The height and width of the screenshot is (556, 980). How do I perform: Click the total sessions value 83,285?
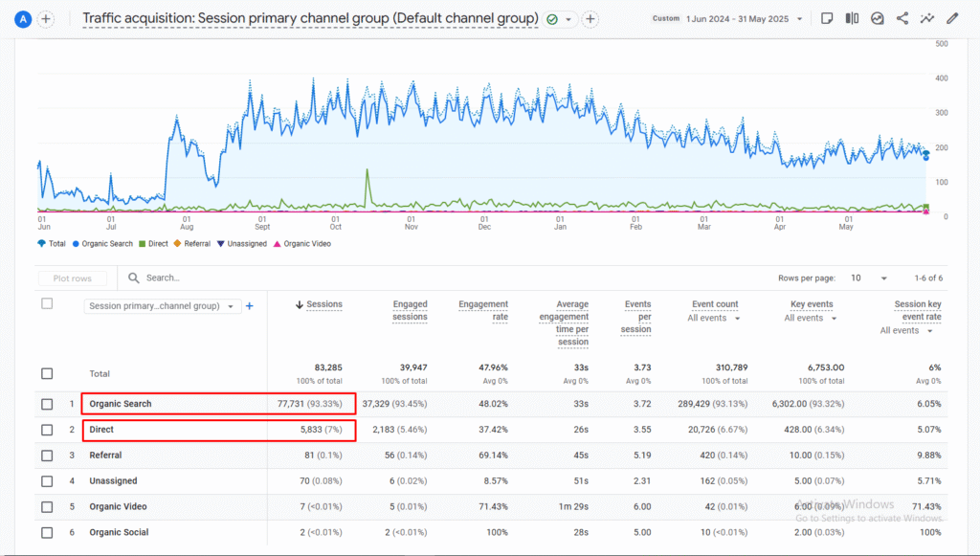[x=328, y=367]
